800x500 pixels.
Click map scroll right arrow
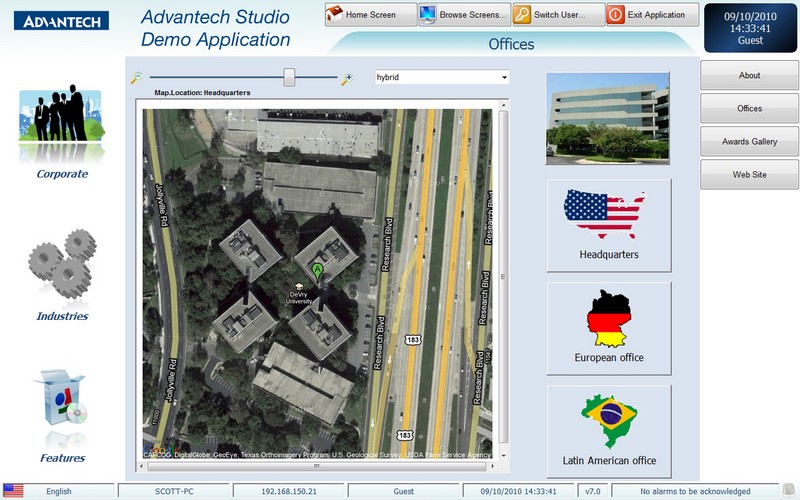pos(492,466)
